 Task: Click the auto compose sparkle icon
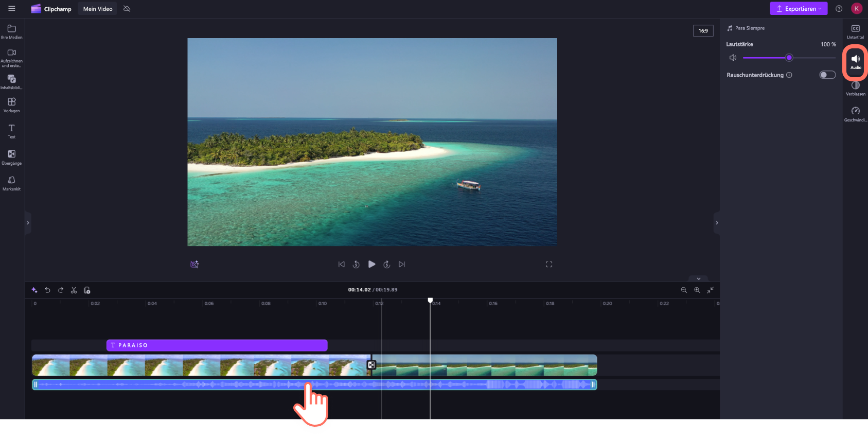click(34, 290)
